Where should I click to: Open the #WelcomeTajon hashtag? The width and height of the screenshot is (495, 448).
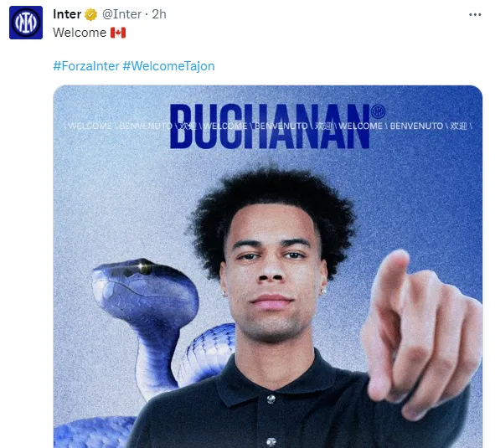(x=168, y=66)
